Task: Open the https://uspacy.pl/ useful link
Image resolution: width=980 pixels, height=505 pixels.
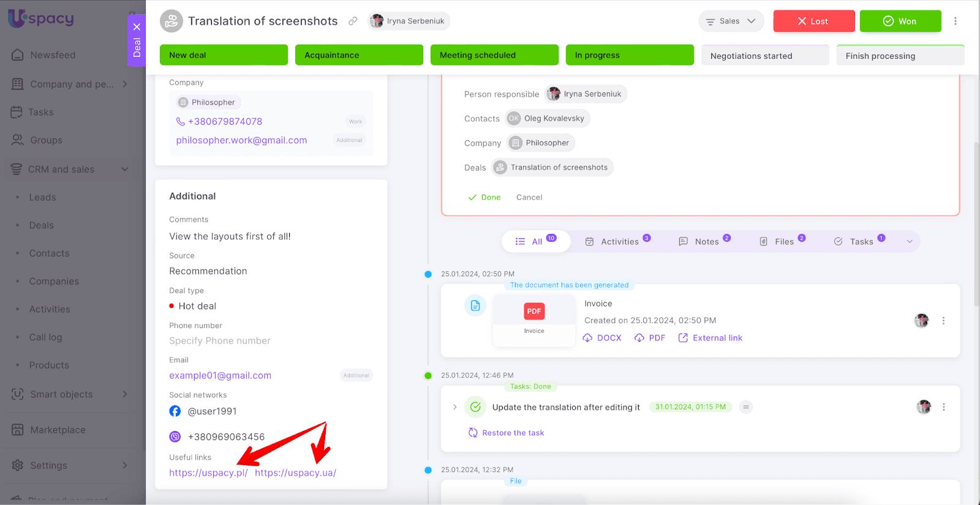Action: tap(208, 473)
